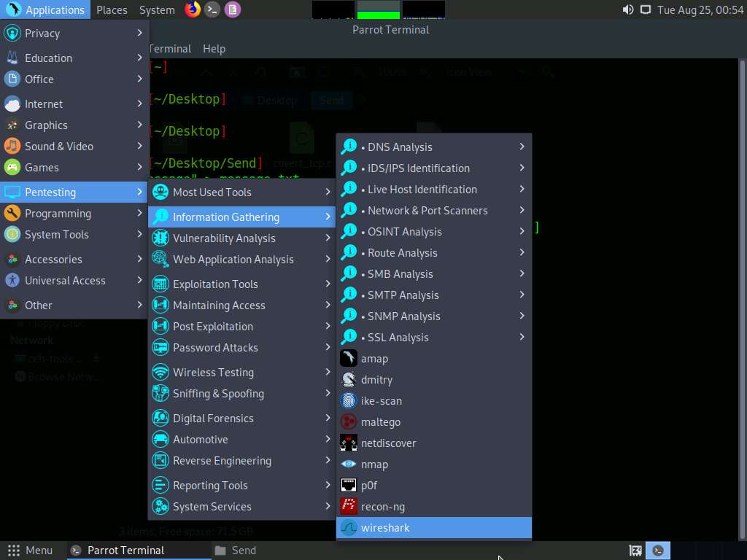Click the clock showing Tue Aug 25
Viewport: 747px width, 560px height.
coord(700,9)
